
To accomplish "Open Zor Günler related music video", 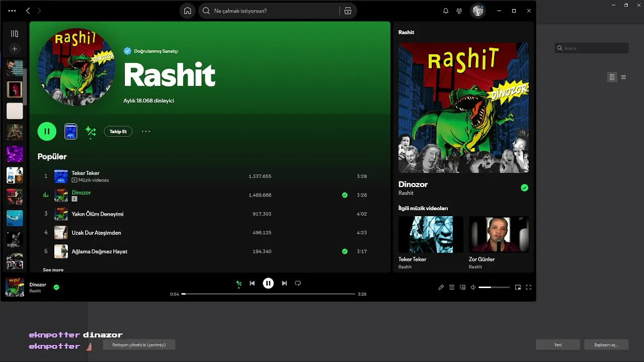I will tap(499, 234).
